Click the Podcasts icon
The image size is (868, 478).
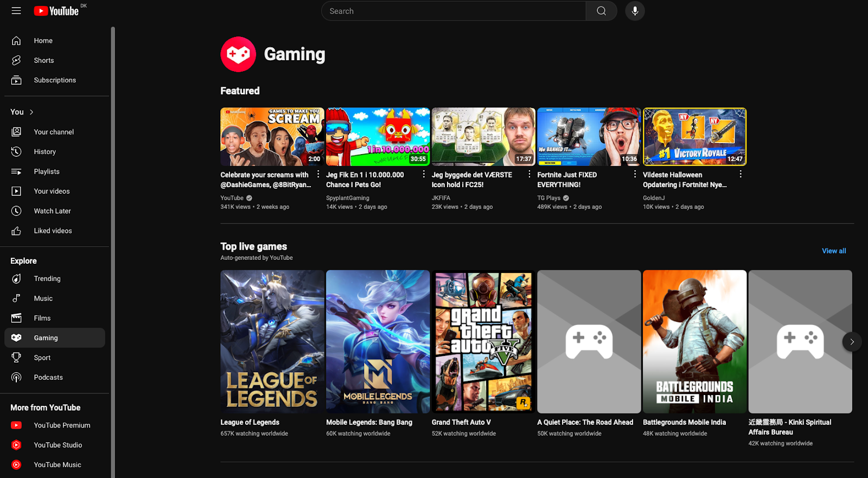click(x=16, y=378)
